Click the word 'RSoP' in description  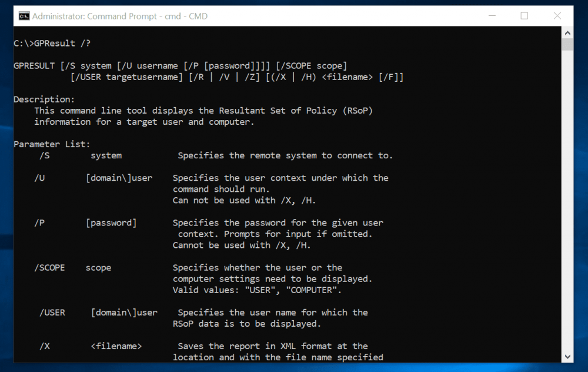358,111
